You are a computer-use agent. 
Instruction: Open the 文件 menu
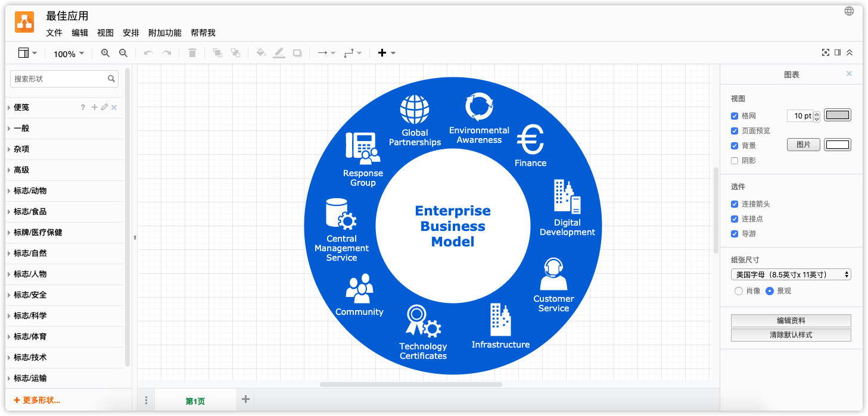tap(54, 33)
